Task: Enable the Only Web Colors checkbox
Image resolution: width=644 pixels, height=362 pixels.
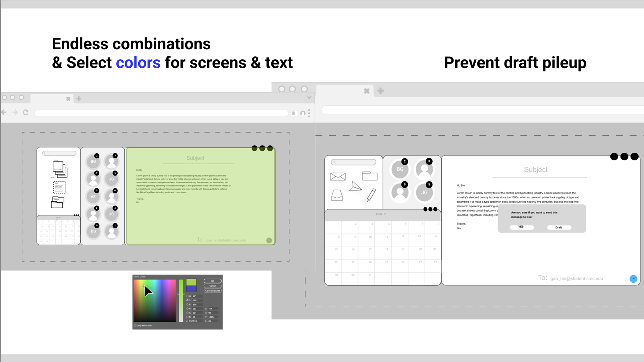Action: point(135,325)
